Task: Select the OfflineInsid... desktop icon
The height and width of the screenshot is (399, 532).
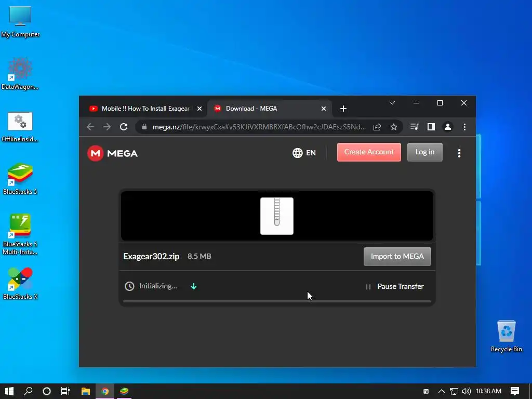Action: click(x=20, y=127)
